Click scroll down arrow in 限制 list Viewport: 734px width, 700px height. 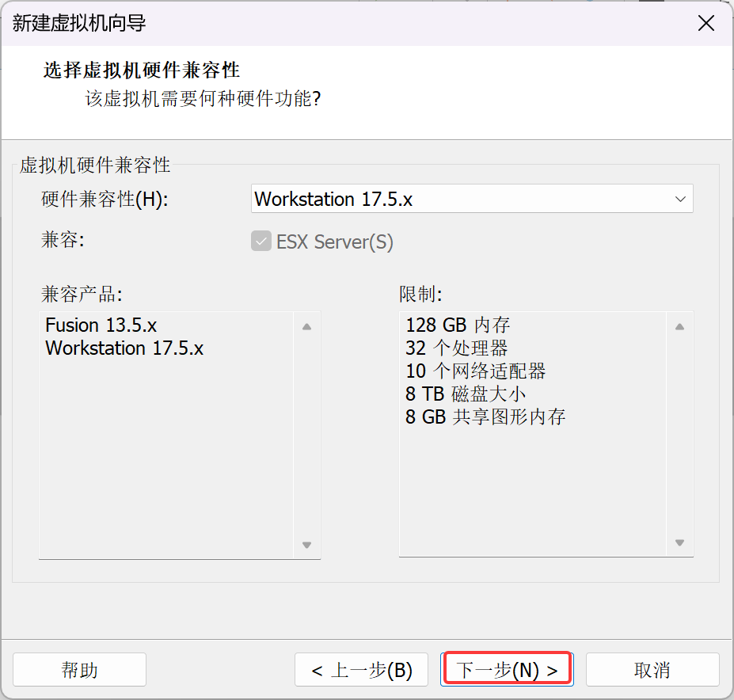tap(679, 542)
